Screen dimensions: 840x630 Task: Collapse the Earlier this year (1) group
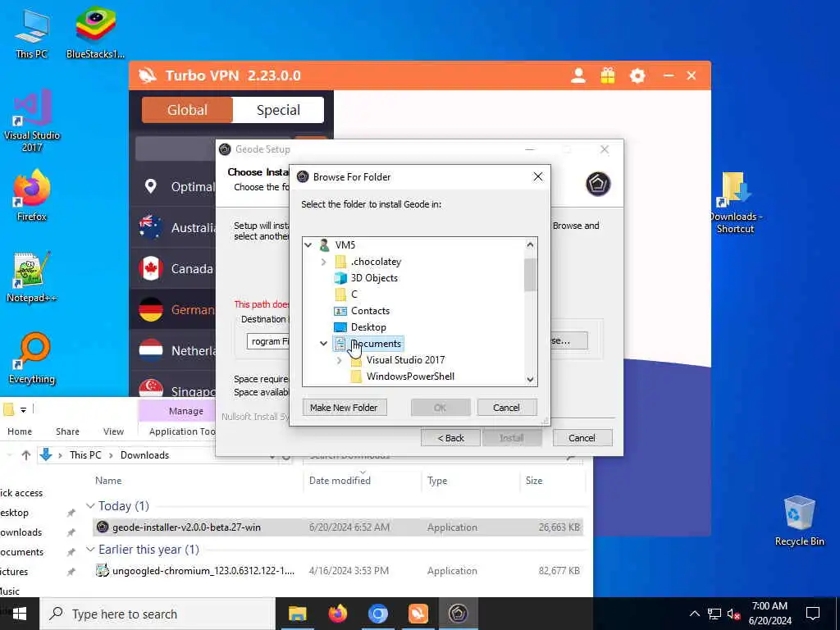coord(90,550)
